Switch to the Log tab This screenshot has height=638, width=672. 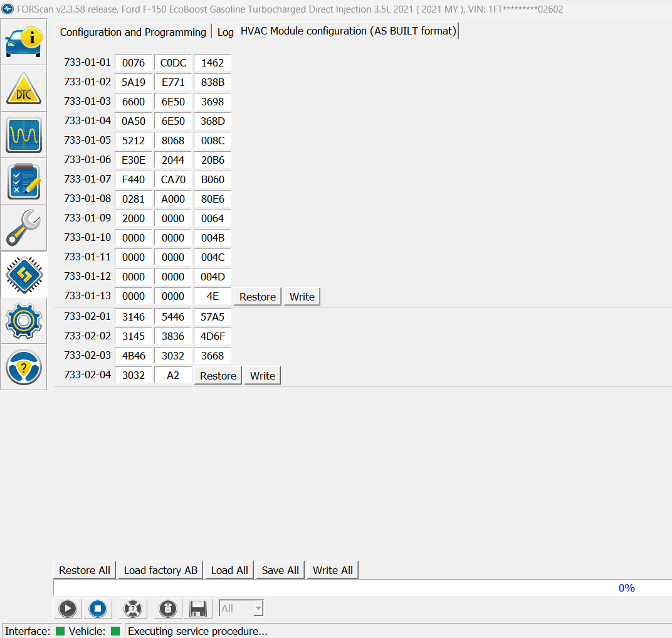pos(226,32)
